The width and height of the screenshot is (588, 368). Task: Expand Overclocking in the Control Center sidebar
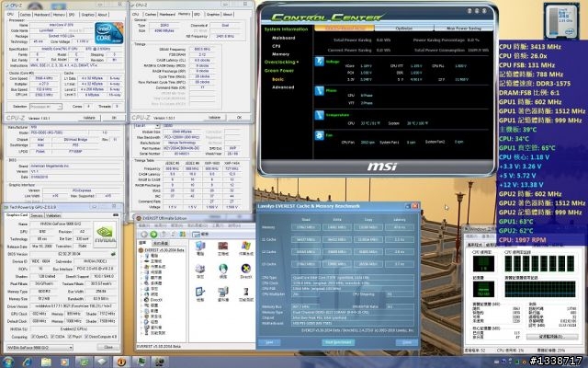(x=281, y=62)
